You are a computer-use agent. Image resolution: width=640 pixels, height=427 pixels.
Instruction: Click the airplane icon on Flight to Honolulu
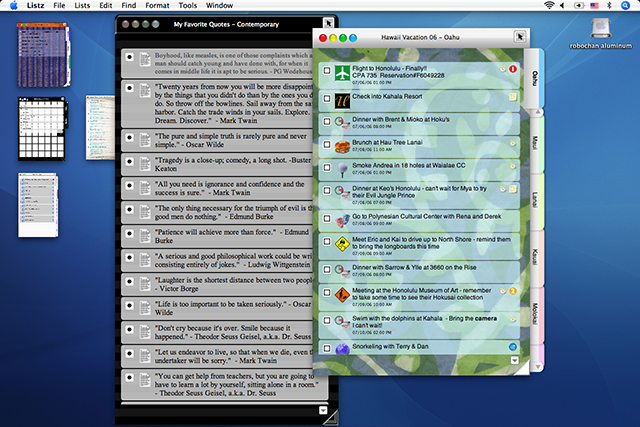(342, 73)
